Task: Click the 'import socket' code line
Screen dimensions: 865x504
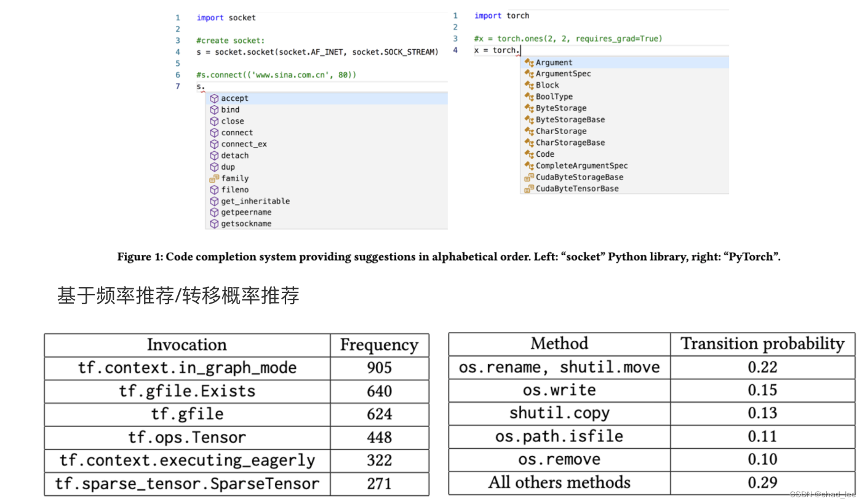Action: coord(226,18)
